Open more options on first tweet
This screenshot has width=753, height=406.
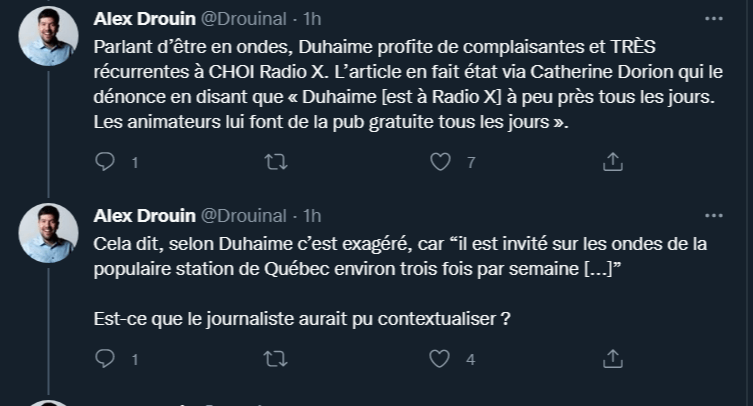coord(714,19)
